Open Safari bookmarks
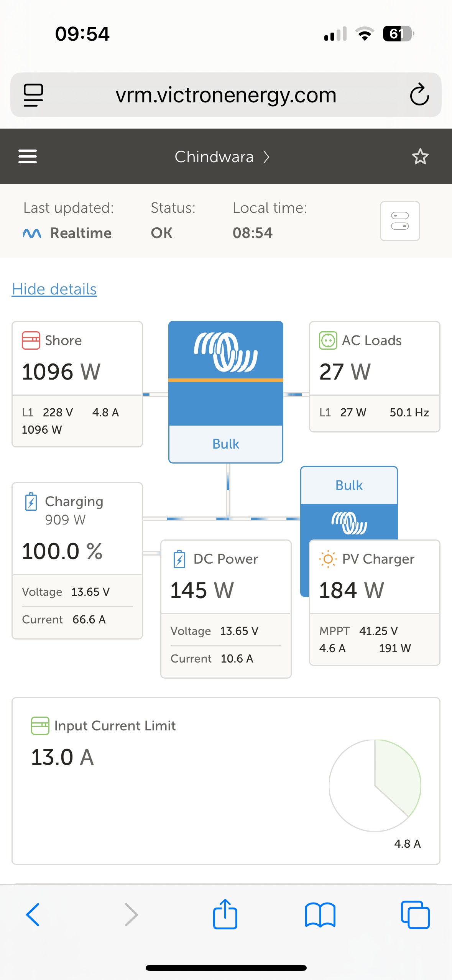This screenshot has height=980, width=452. [x=320, y=915]
